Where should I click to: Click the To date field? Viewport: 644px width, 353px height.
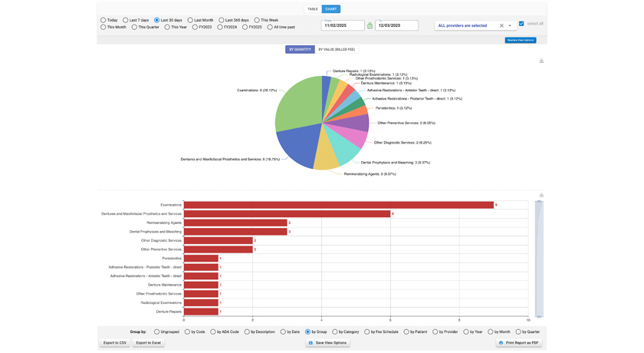click(x=397, y=25)
